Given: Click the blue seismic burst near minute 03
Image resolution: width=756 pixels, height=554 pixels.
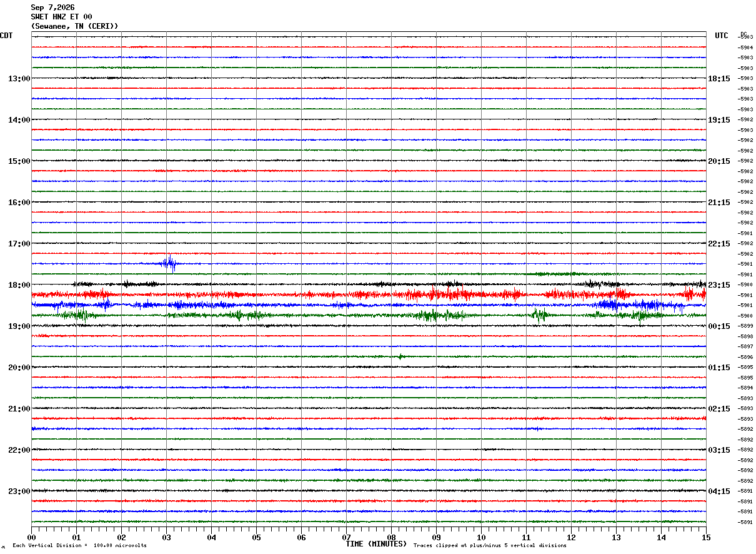Looking at the screenshot, I should point(169,263).
